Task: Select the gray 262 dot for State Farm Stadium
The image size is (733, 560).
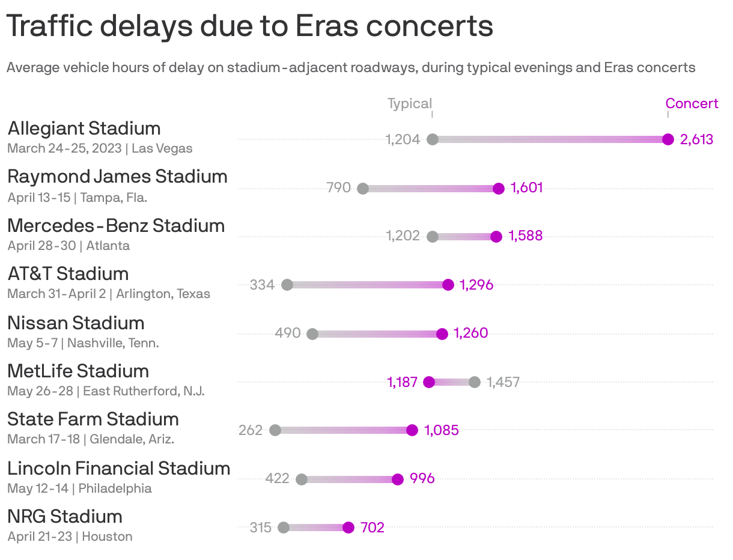Action: [275, 430]
